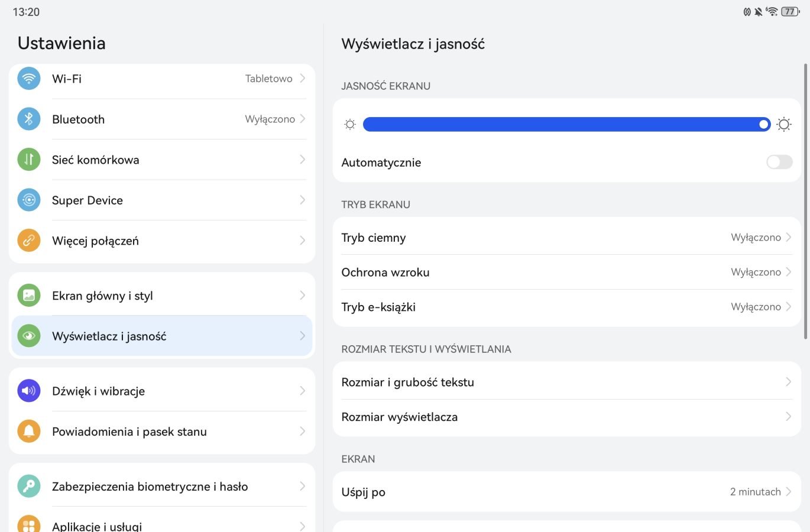Tap the Super Device icon
This screenshot has width=810, height=532.
(x=29, y=200)
